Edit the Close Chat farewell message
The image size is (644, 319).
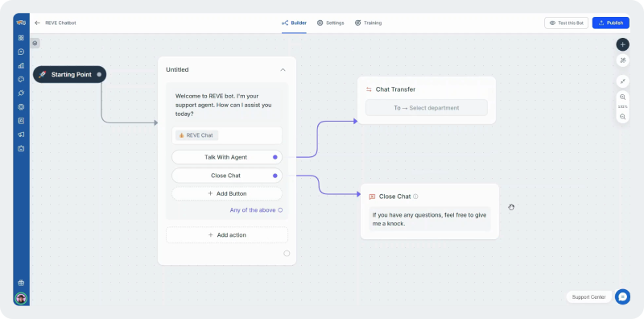click(430, 218)
